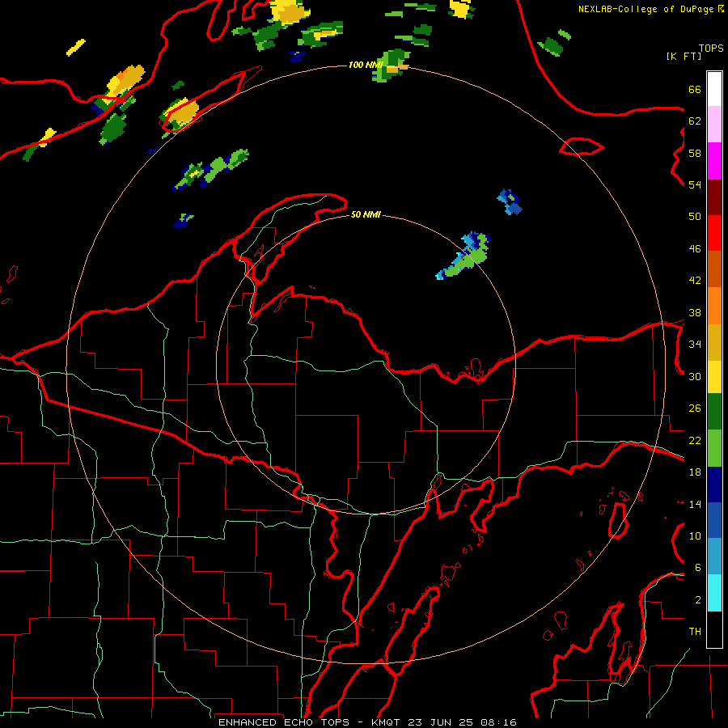Click the NEXLAB-College of DuPage credit text

(645, 9)
